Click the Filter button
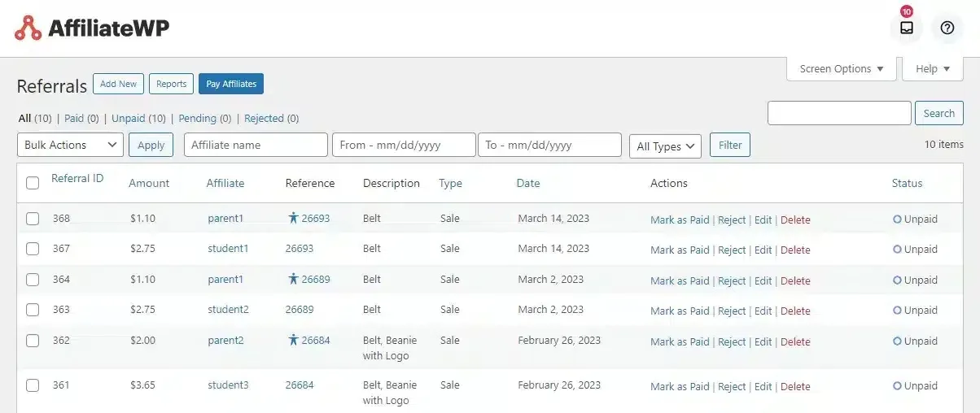 pos(730,145)
